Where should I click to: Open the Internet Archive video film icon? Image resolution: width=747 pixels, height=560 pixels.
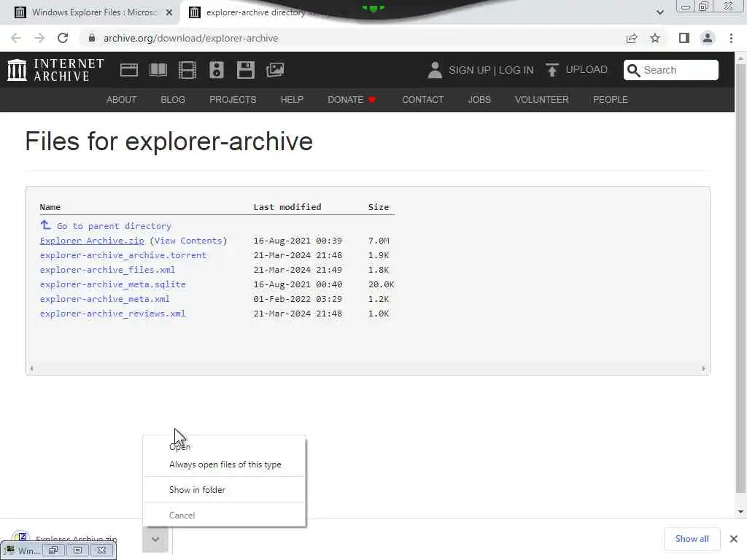tap(187, 70)
